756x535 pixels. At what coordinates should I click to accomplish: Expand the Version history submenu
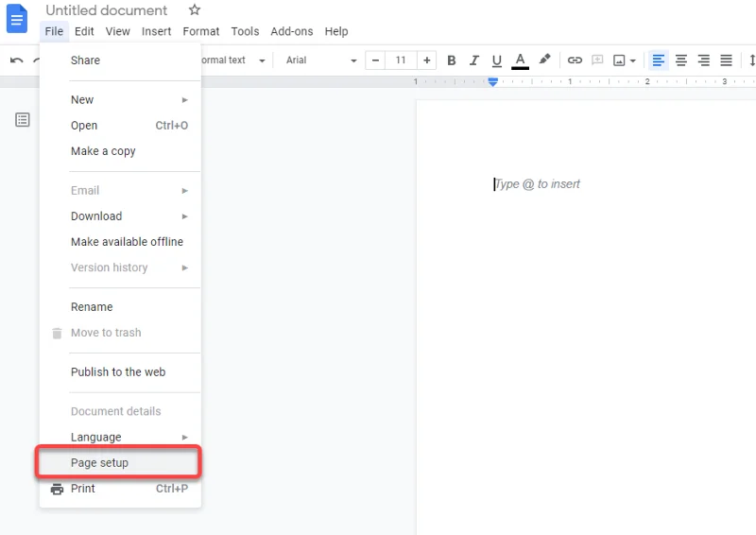(x=120, y=267)
